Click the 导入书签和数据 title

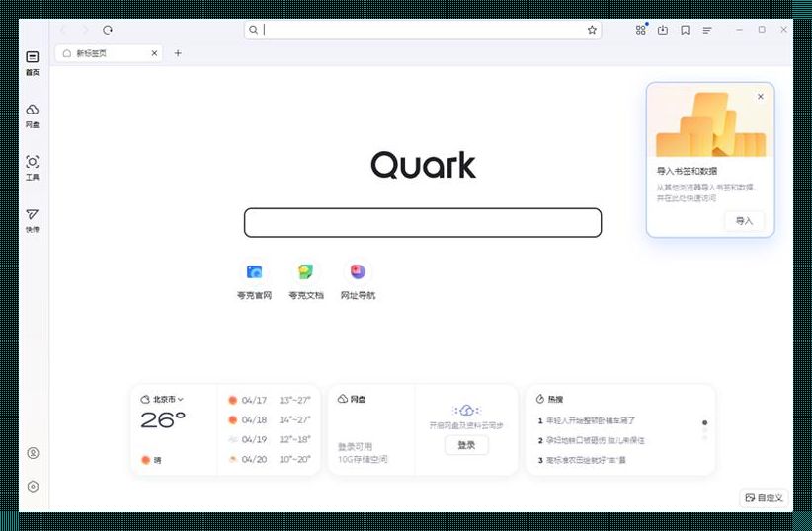point(687,171)
